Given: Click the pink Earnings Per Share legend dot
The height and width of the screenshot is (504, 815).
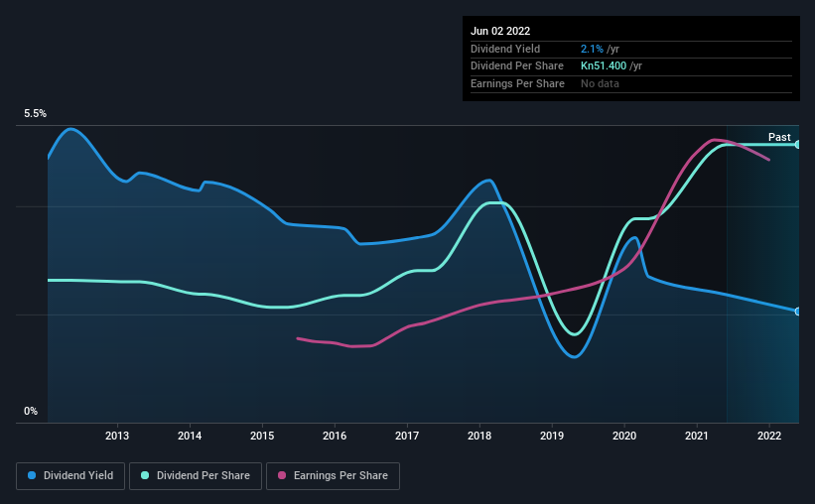Looking at the screenshot, I should [282, 475].
